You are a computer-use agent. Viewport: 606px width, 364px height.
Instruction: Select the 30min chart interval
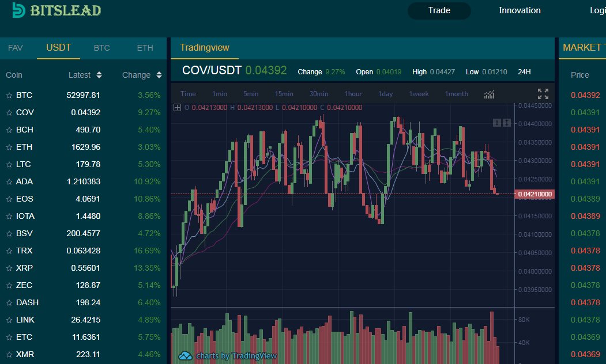(x=319, y=94)
